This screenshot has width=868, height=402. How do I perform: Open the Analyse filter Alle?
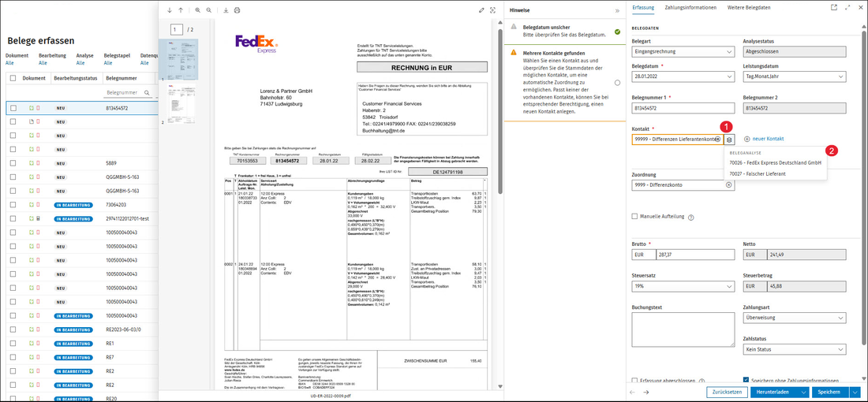click(80, 63)
